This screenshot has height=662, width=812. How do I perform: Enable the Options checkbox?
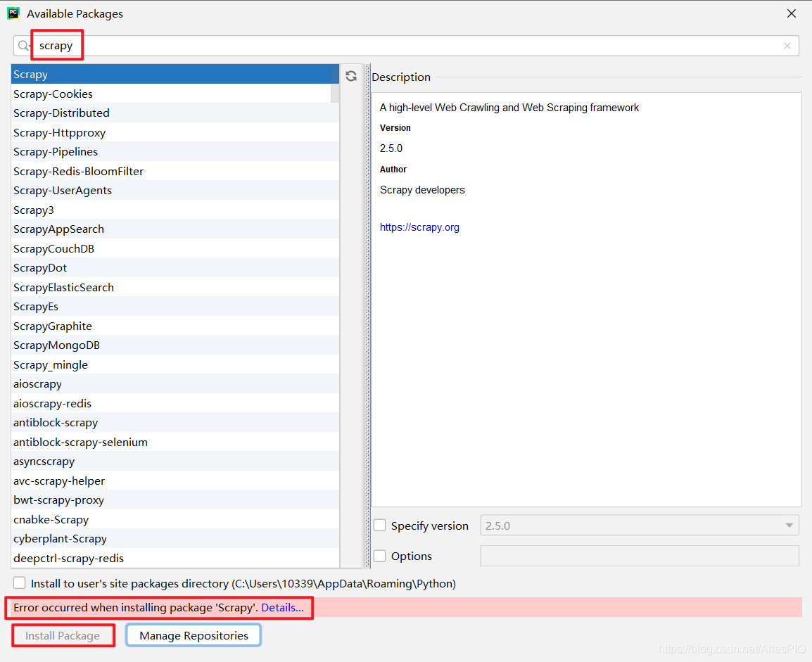pos(380,556)
